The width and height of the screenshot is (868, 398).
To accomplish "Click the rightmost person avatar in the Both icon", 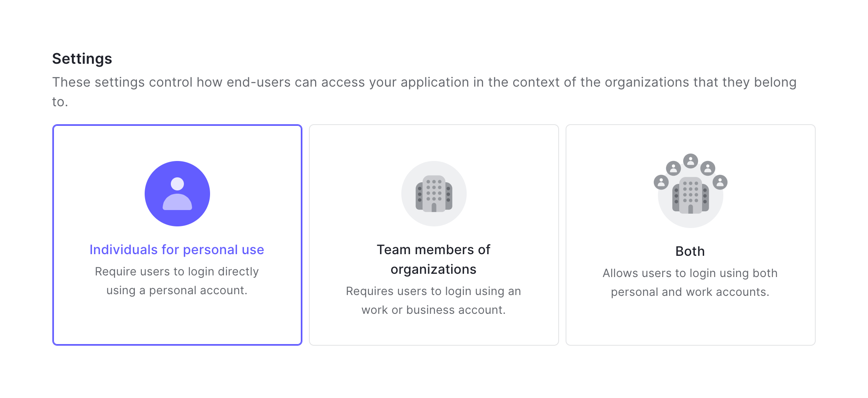I will (x=720, y=182).
